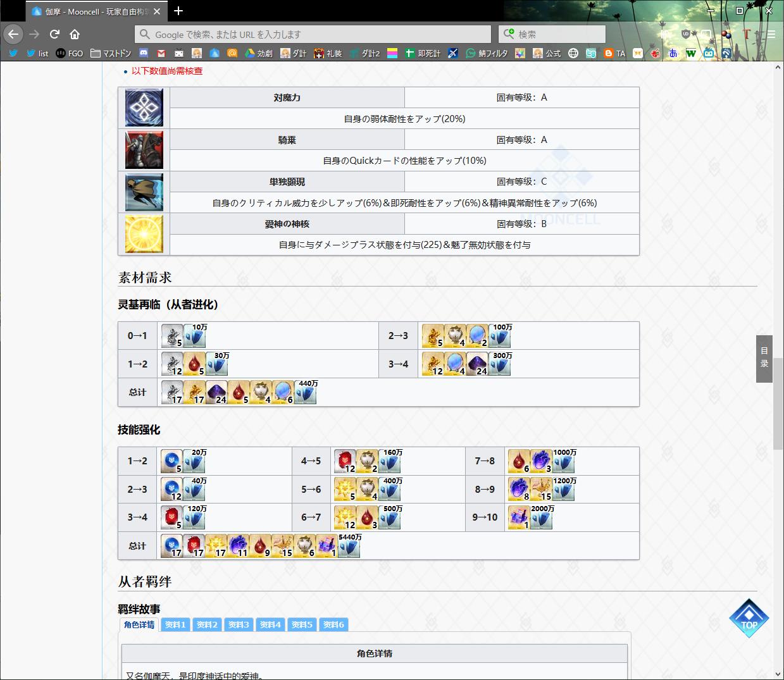
Task: Open the Discord bookmark icon
Action: pos(144,53)
